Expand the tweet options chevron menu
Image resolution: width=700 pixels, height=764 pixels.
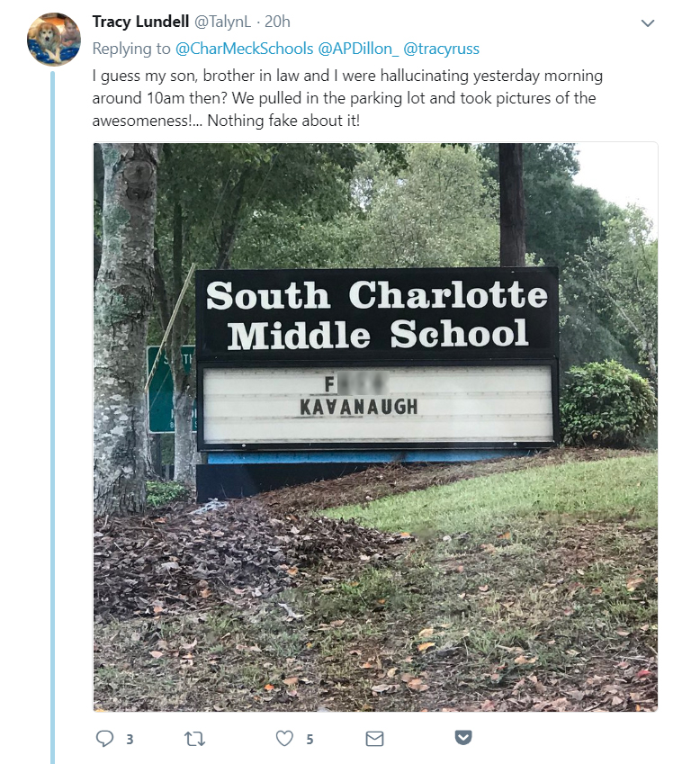pyautogui.click(x=648, y=22)
